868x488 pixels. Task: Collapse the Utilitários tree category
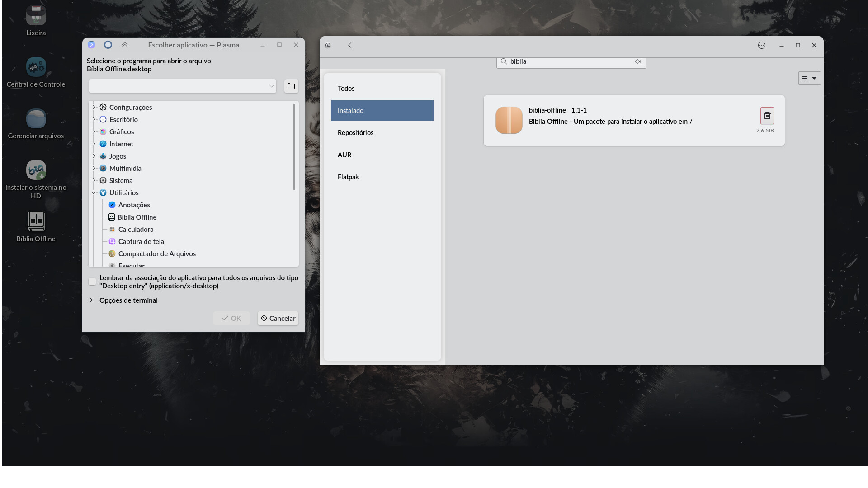pos(94,192)
